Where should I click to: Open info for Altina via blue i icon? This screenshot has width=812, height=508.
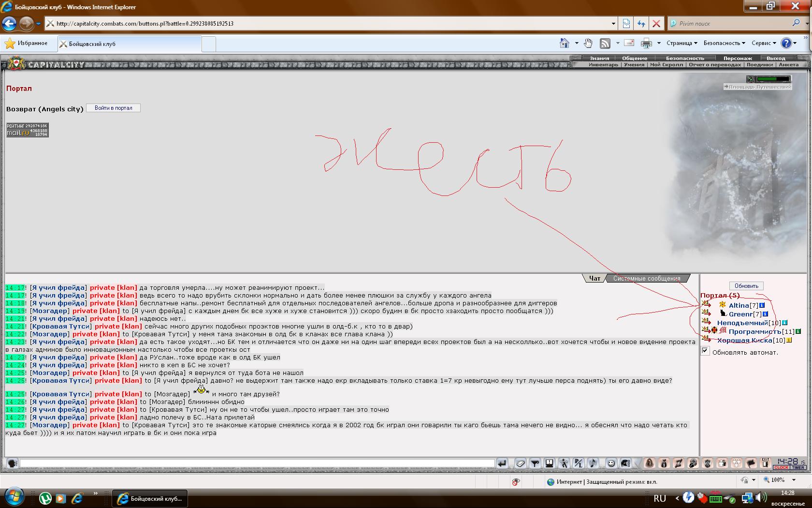pyautogui.click(x=762, y=305)
